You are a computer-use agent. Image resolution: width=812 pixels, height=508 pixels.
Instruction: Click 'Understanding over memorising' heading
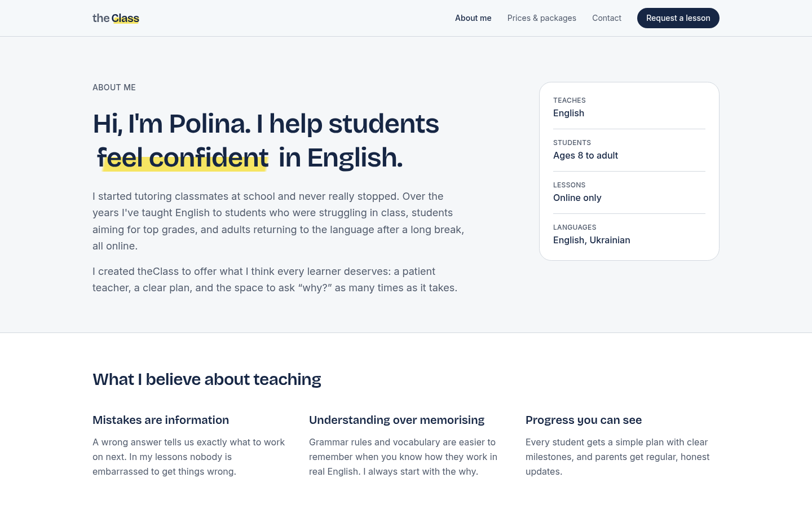coord(396,420)
